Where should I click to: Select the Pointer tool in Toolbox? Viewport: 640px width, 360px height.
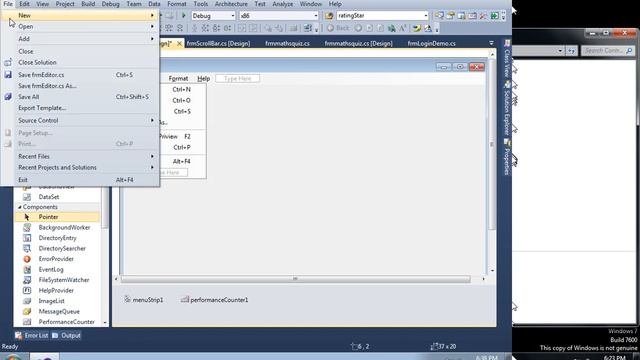pyautogui.click(x=57, y=217)
